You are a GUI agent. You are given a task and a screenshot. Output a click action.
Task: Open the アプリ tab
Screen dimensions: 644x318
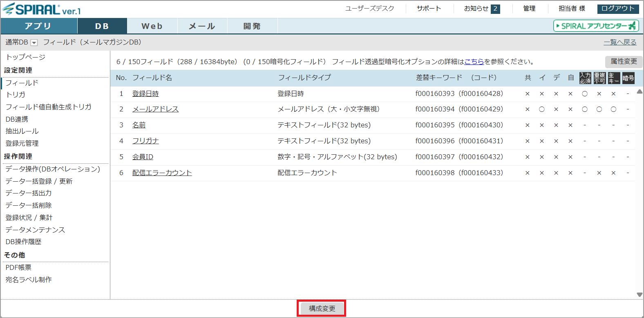(38, 26)
